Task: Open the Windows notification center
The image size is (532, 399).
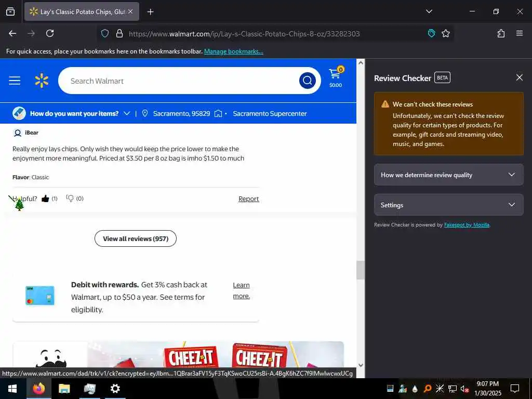Action: pyautogui.click(x=515, y=389)
